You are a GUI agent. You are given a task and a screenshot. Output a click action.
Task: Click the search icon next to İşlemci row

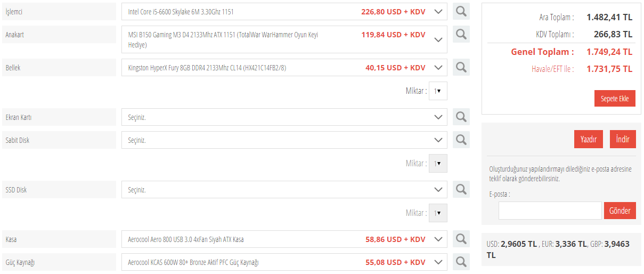coord(461,11)
